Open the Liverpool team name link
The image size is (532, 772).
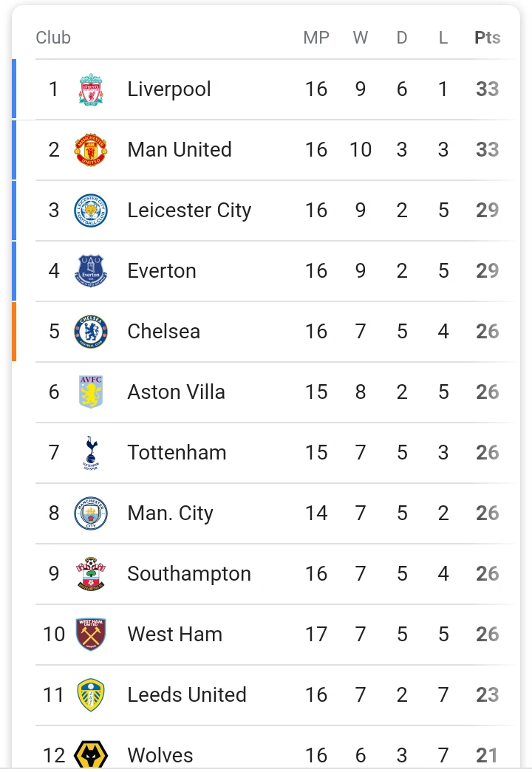(x=169, y=89)
